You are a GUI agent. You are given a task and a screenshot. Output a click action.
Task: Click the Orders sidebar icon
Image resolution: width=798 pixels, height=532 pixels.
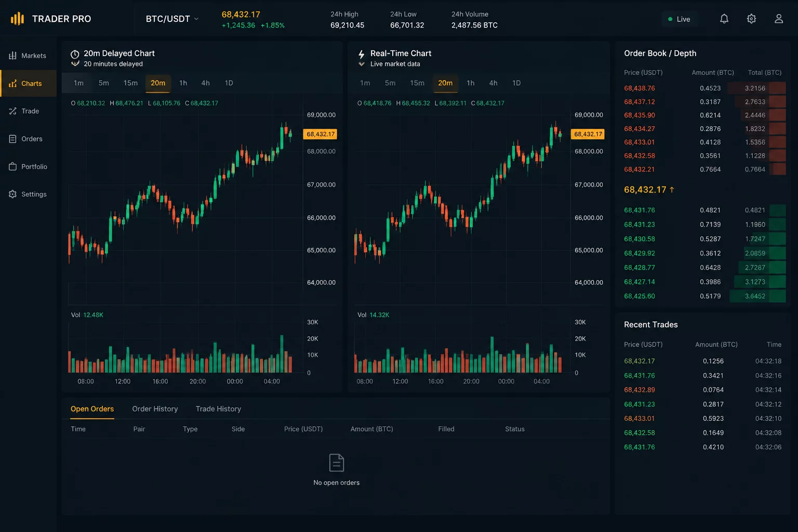click(x=12, y=139)
